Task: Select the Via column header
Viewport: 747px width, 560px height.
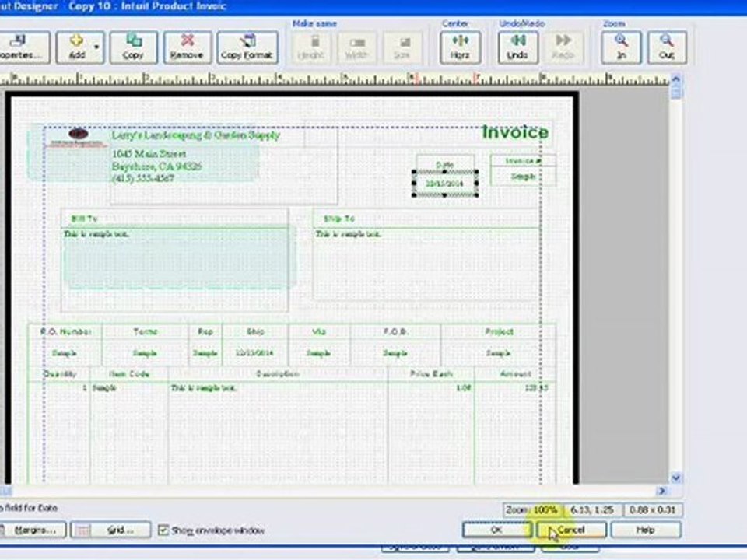Action: [x=319, y=331]
